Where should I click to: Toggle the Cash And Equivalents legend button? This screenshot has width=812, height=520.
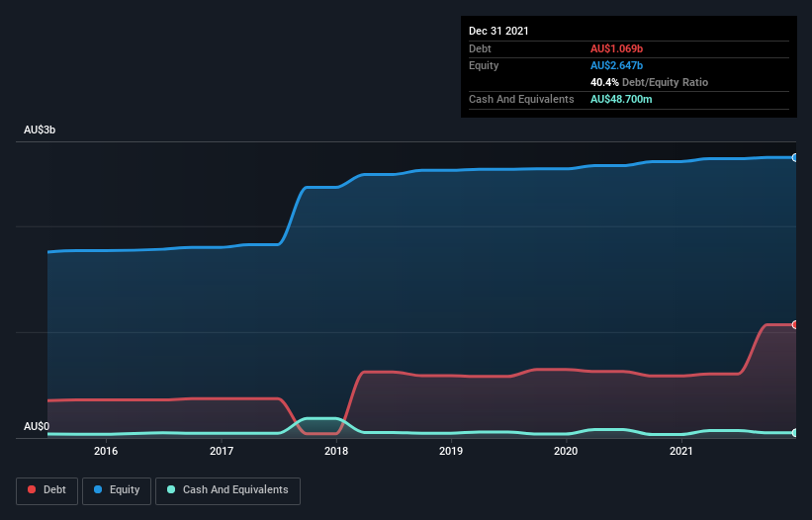(x=227, y=490)
